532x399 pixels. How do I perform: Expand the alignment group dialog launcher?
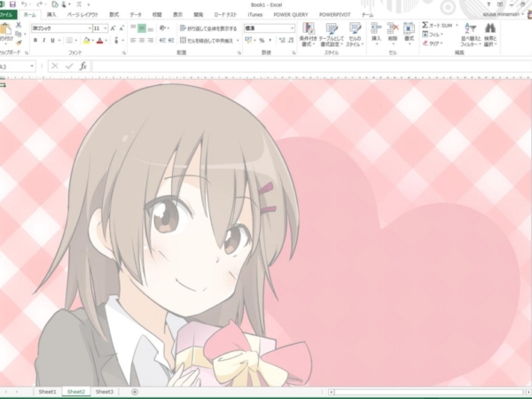tap(239, 53)
